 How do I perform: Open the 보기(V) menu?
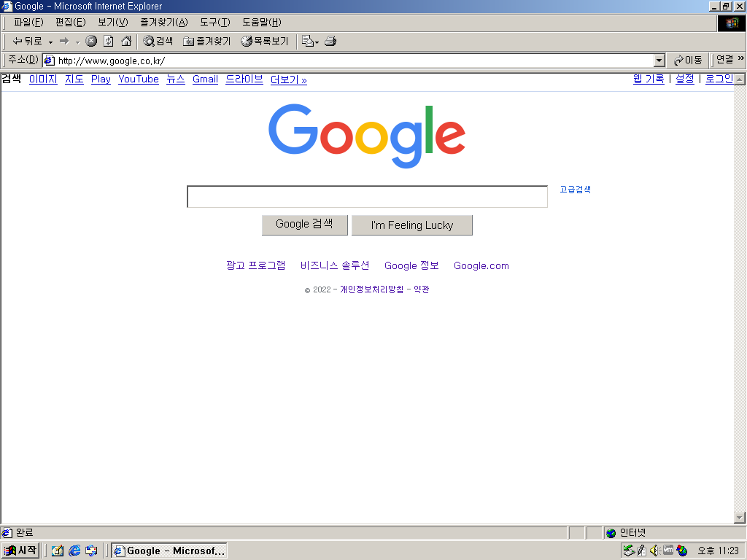[x=113, y=23]
